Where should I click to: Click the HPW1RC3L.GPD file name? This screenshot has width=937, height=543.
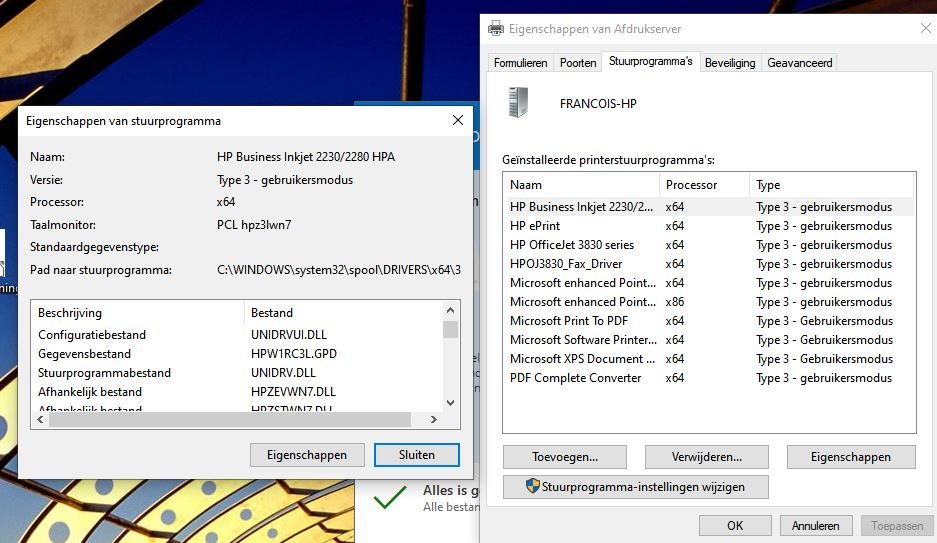293,354
